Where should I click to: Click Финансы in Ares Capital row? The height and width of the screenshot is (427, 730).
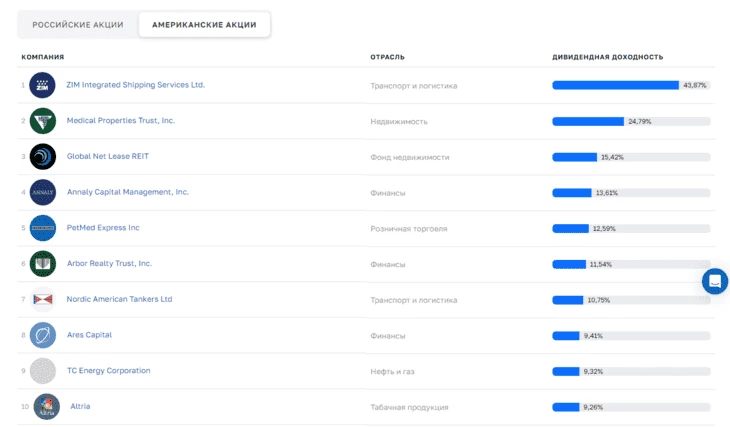coord(387,336)
